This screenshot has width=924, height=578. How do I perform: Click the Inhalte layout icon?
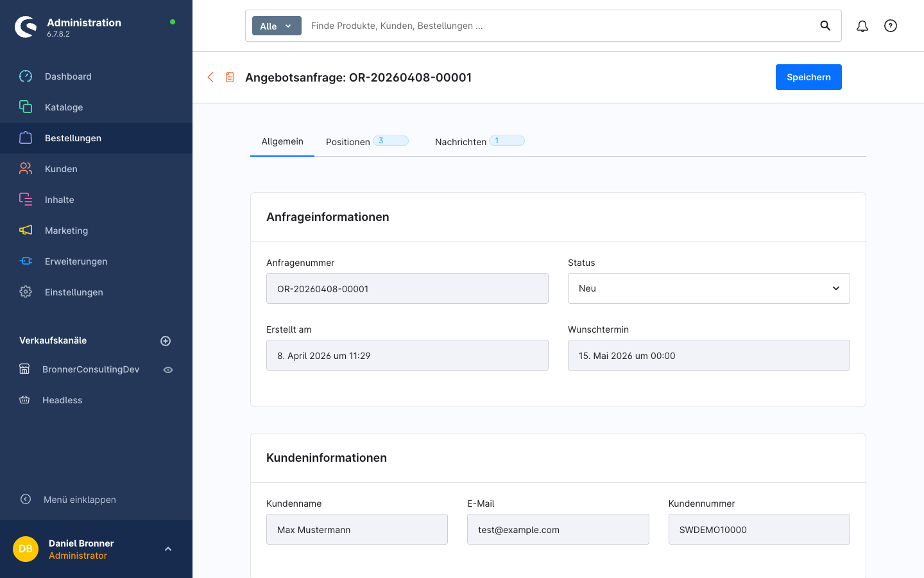(x=26, y=200)
